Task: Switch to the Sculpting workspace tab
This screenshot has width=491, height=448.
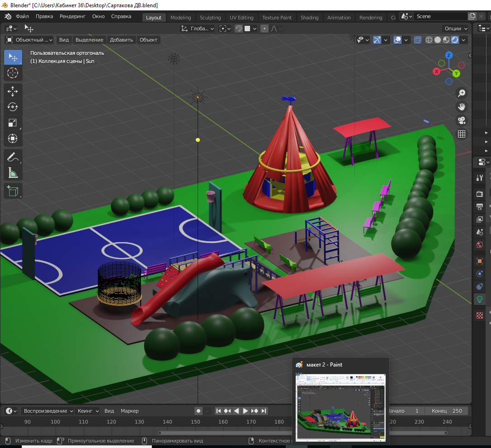Action: coord(210,18)
